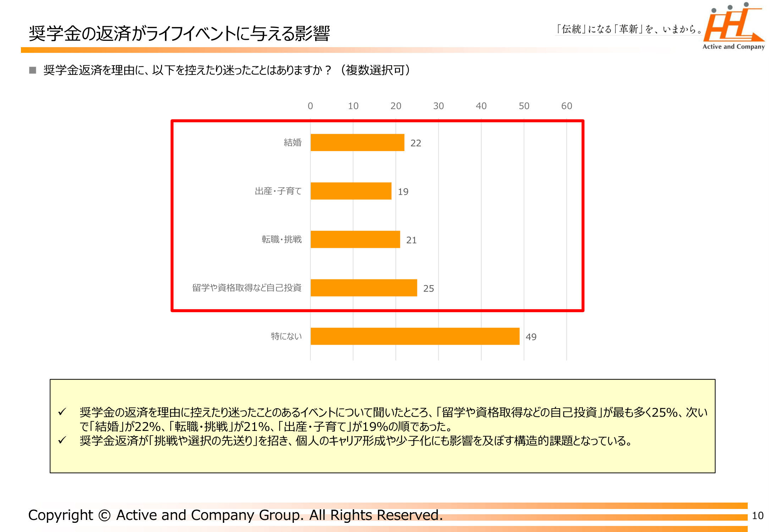The image size is (769, 532).
Task: Click the orange bar for 転職・挑戦
Action: click(355, 239)
